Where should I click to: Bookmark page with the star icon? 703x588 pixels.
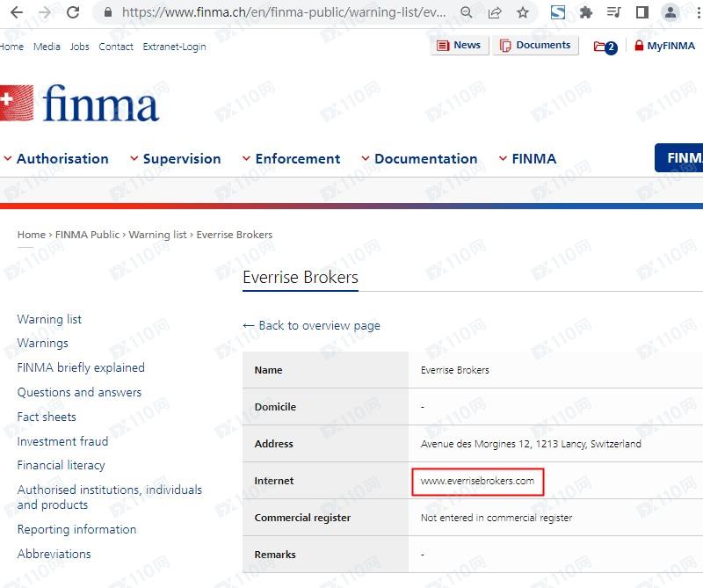(523, 12)
